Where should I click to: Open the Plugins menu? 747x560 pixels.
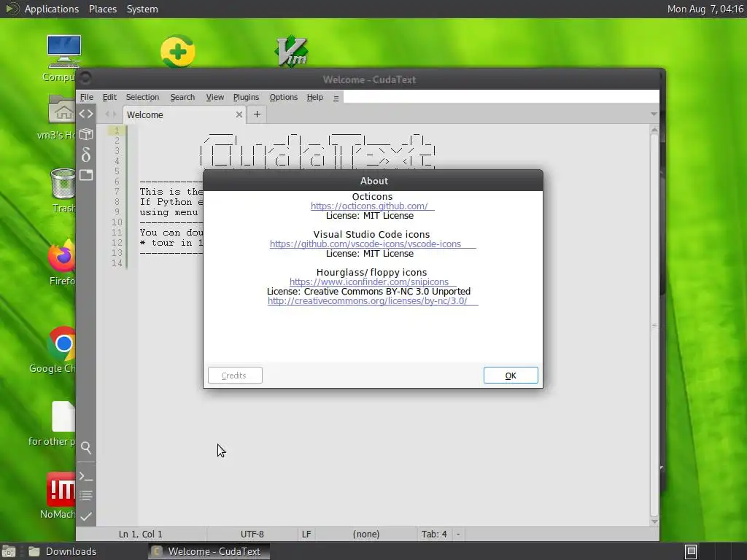tap(246, 97)
